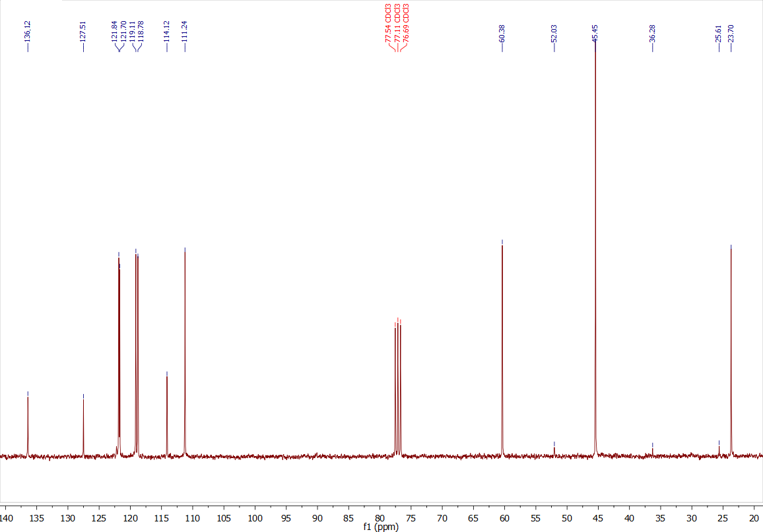
Task: Click the 127.51 ppm peak annotation
Action: [83, 31]
